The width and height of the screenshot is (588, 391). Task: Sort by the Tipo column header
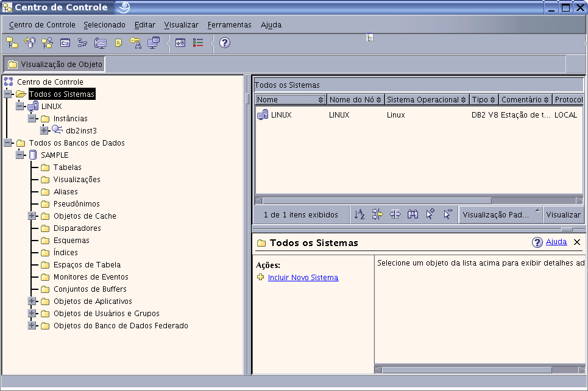tap(484, 99)
